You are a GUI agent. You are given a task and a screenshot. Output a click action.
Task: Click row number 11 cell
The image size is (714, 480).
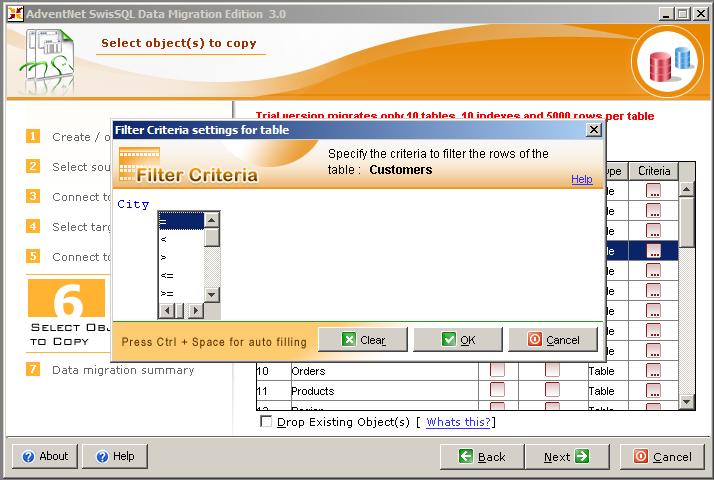coord(273,391)
